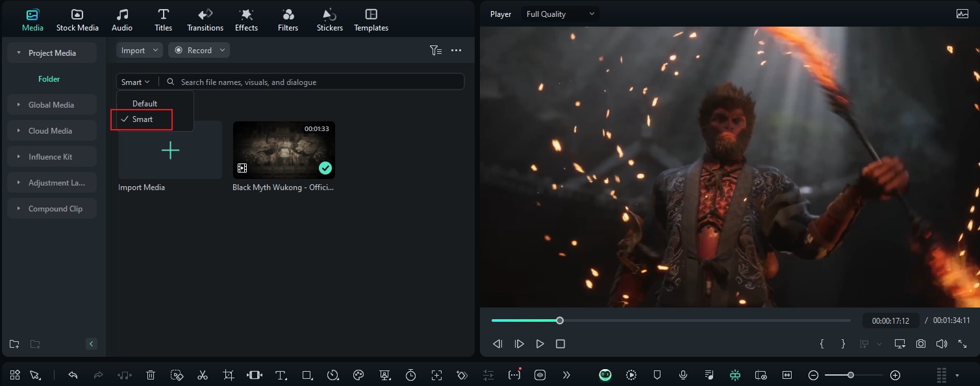Add a new folder in media panel
This screenshot has height=386, width=980.
(x=14, y=344)
